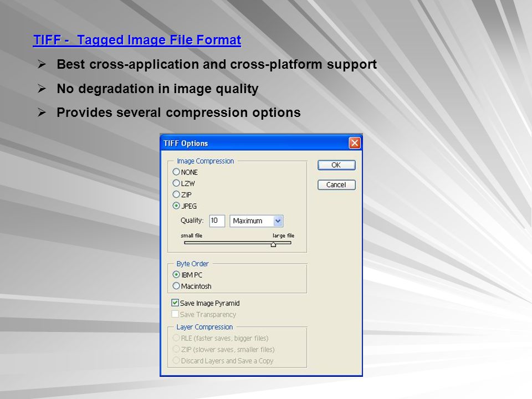Click the 'small file' slider label
This screenshot has width=532, height=399.
[191, 236]
